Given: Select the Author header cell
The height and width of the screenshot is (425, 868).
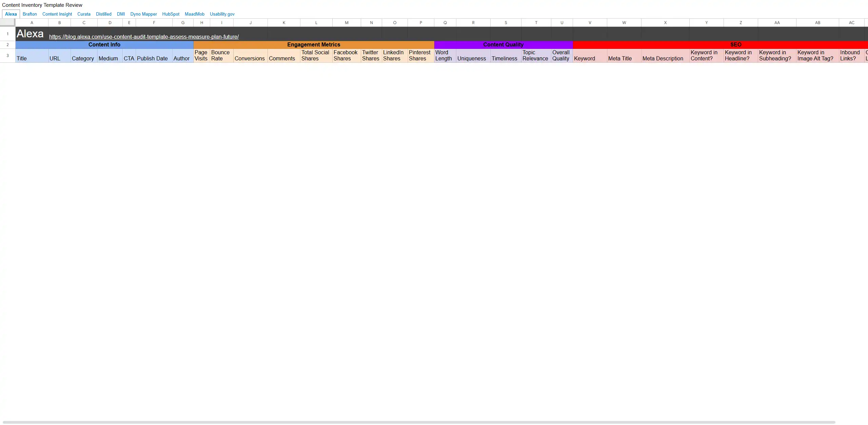Looking at the screenshot, I should (x=183, y=56).
